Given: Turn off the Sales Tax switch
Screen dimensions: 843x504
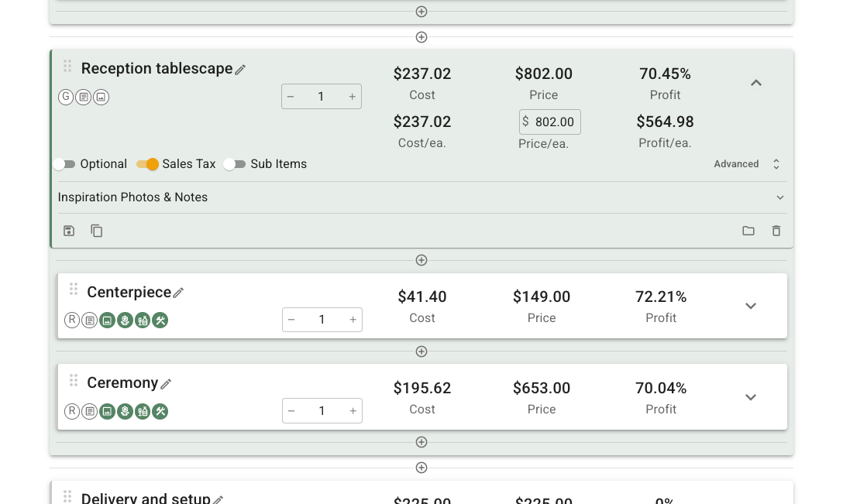Looking at the screenshot, I should point(147,164).
